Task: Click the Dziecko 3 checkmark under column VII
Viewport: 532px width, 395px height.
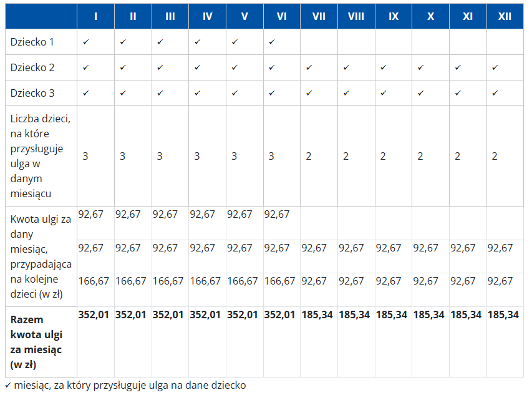Action: pyautogui.click(x=309, y=93)
